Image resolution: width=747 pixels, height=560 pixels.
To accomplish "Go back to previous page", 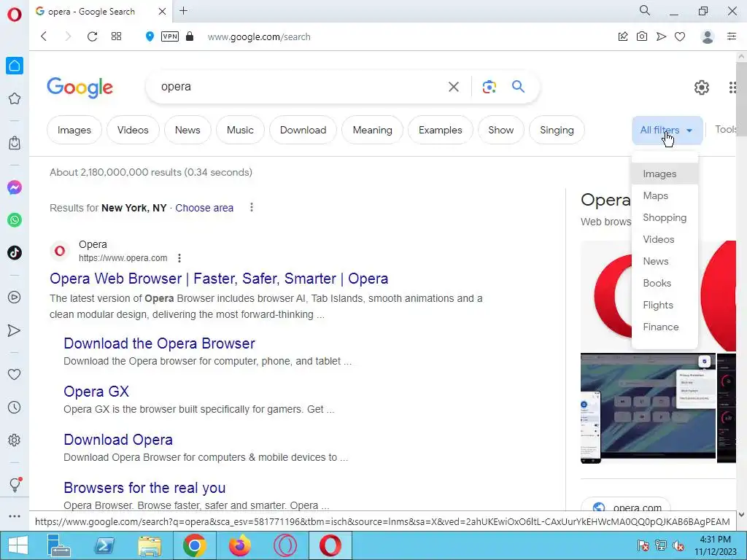I will (44, 36).
